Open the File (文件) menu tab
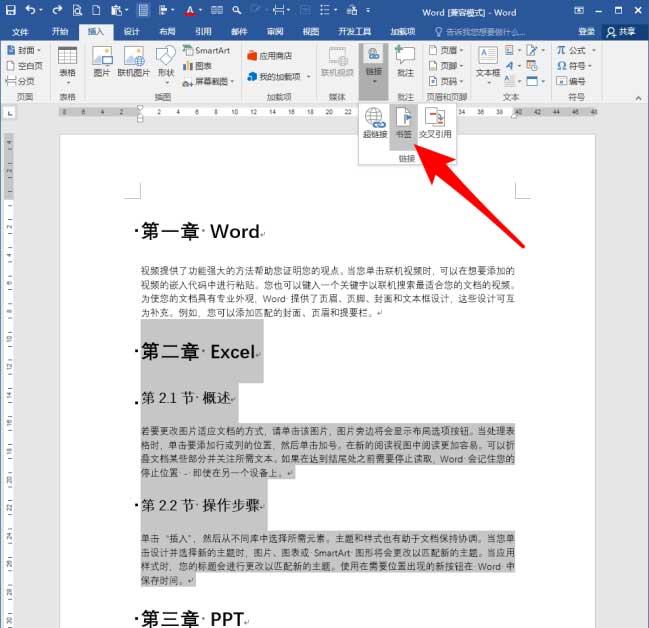 (x=21, y=31)
